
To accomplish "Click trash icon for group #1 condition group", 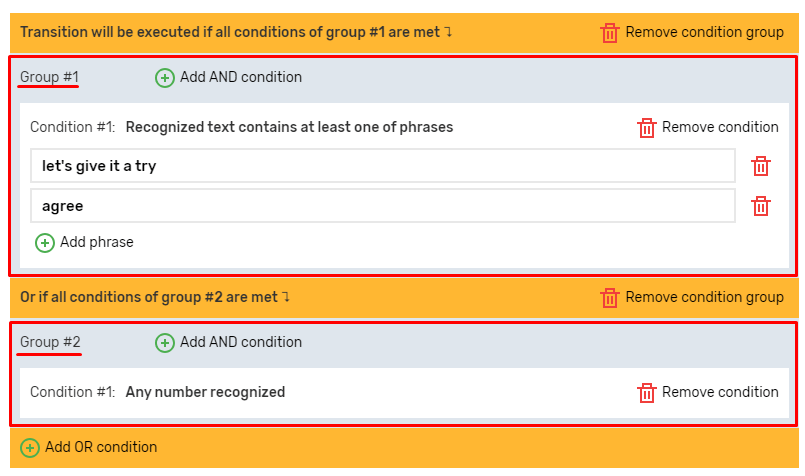I will click(610, 33).
